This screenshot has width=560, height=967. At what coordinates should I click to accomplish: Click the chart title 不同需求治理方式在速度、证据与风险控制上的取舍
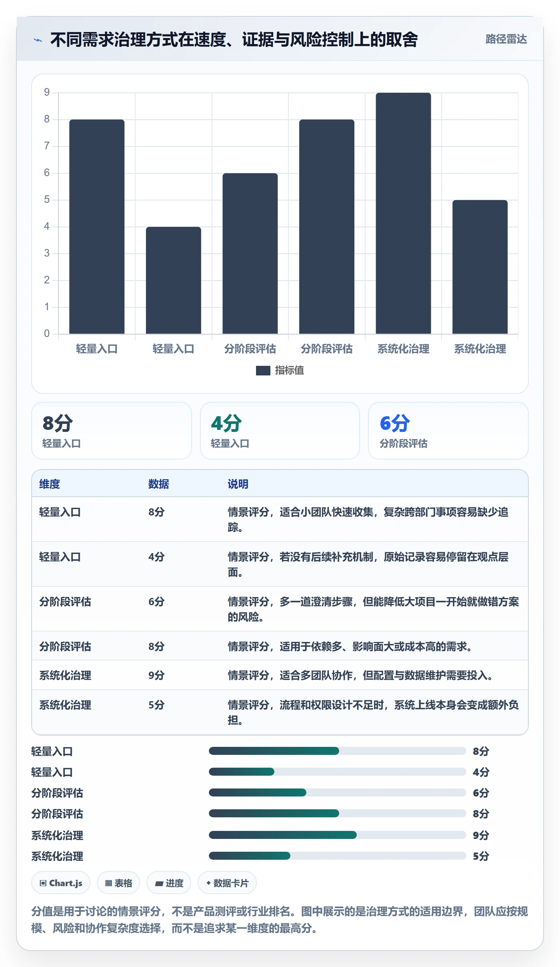pos(234,40)
